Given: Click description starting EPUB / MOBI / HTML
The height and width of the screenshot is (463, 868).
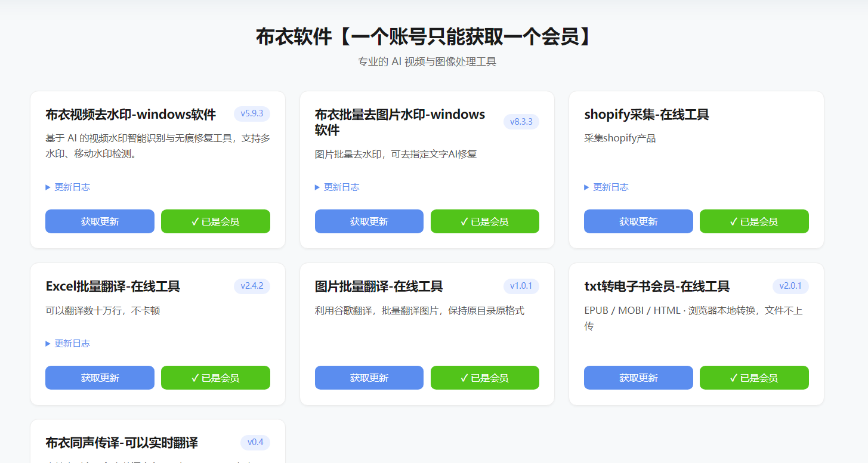Looking at the screenshot, I should [x=694, y=319].
